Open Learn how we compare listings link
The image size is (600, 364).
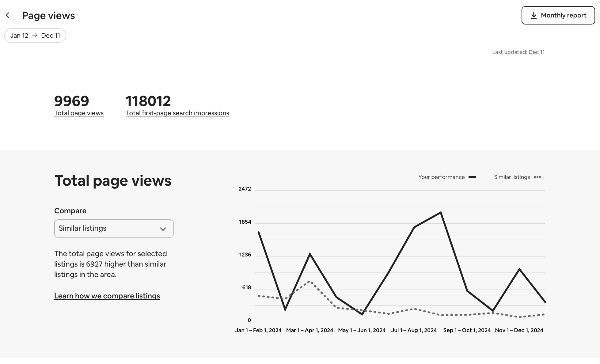107,296
